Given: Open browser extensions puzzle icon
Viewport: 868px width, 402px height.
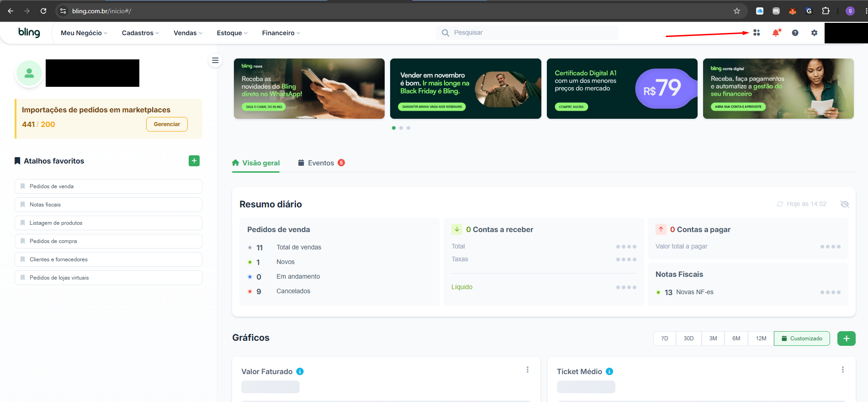Looking at the screenshot, I should click(x=826, y=11).
